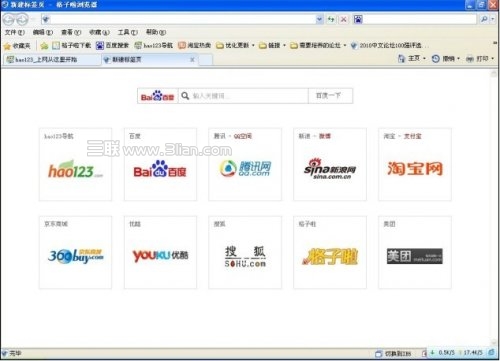
Task: Click the home page icon in toolbar
Action: 401,59
